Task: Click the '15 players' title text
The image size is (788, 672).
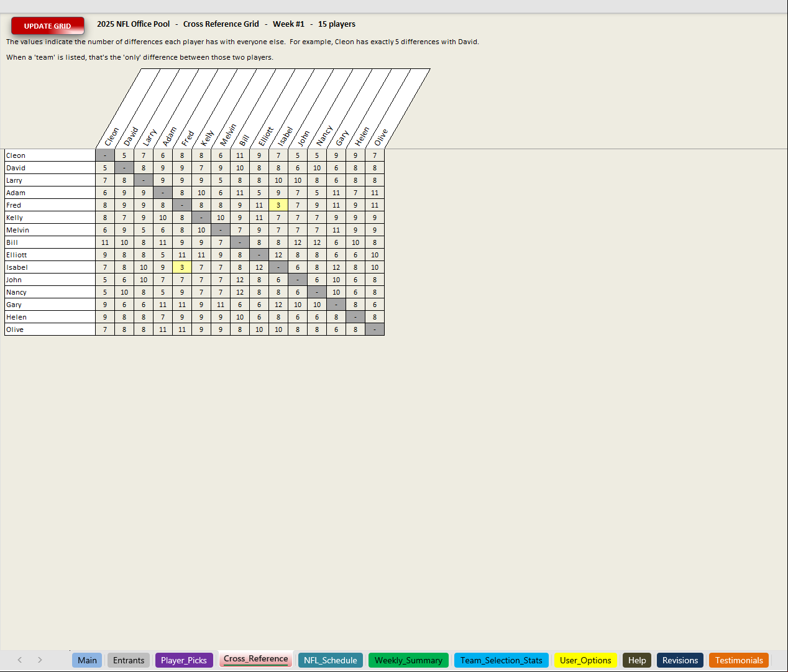Action: point(337,24)
